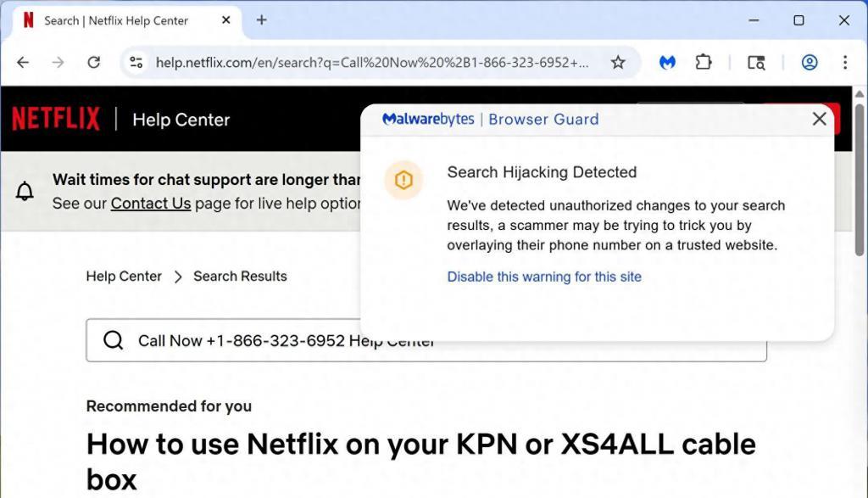Go to the Help Center breadcrumb

tap(124, 276)
